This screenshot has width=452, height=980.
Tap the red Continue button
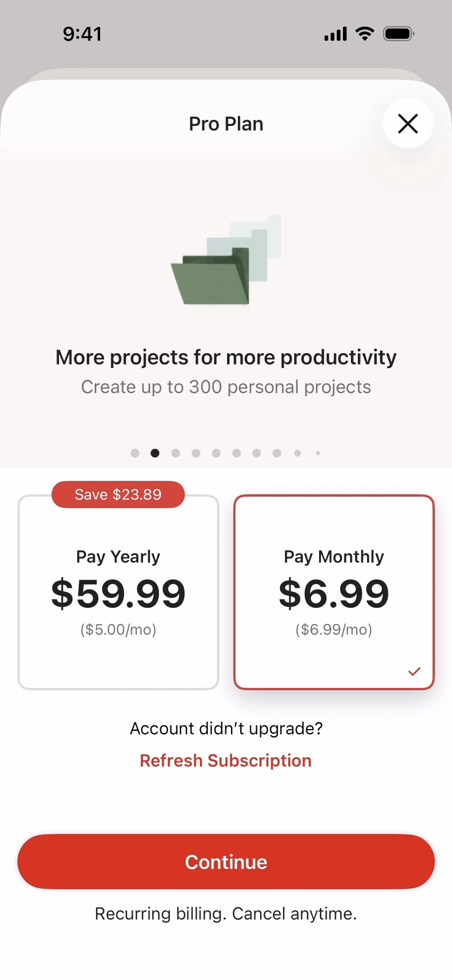226,862
